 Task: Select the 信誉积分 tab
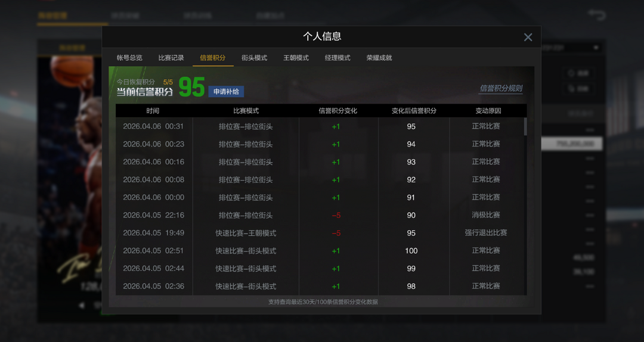213,58
